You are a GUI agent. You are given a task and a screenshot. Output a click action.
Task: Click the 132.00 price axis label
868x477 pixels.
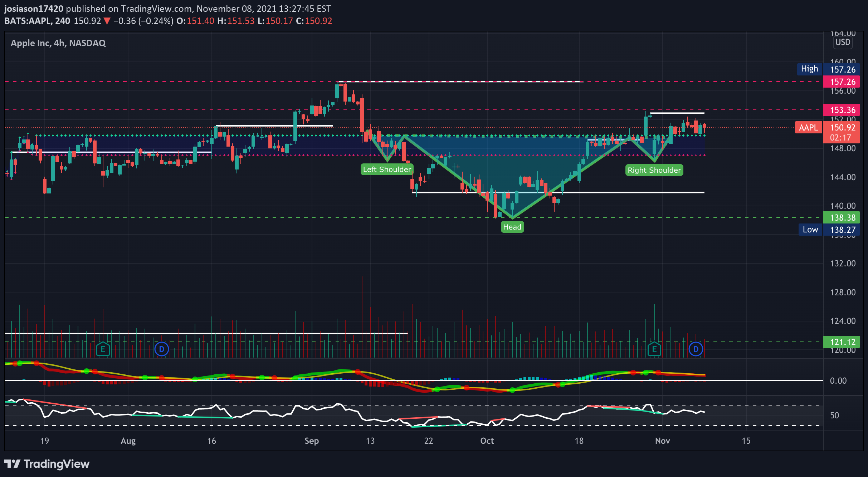(x=843, y=264)
